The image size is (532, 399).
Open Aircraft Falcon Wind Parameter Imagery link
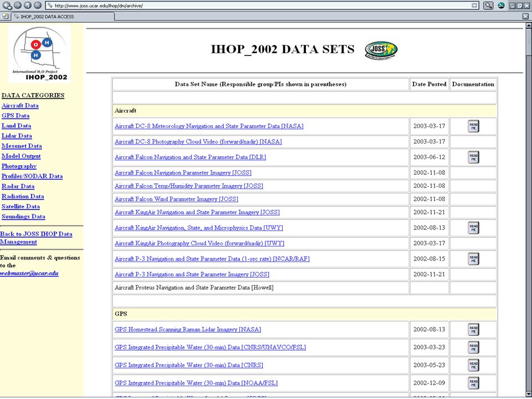pyautogui.click(x=176, y=199)
